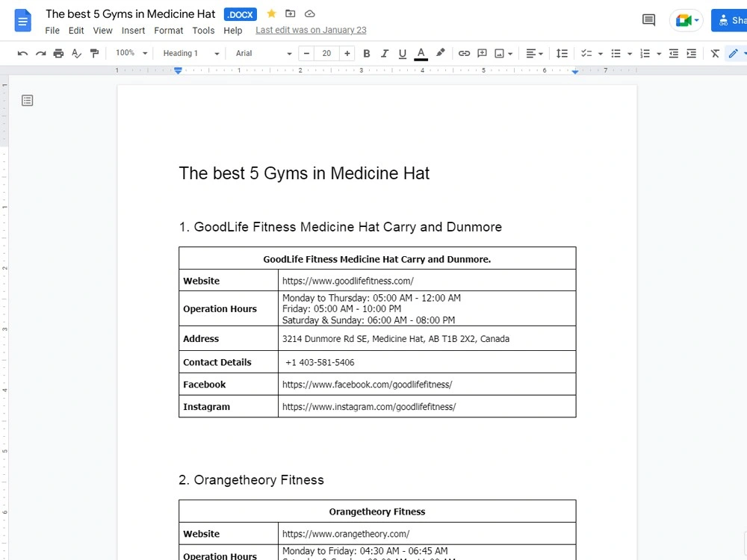Open the Insert menu

coord(133,31)
